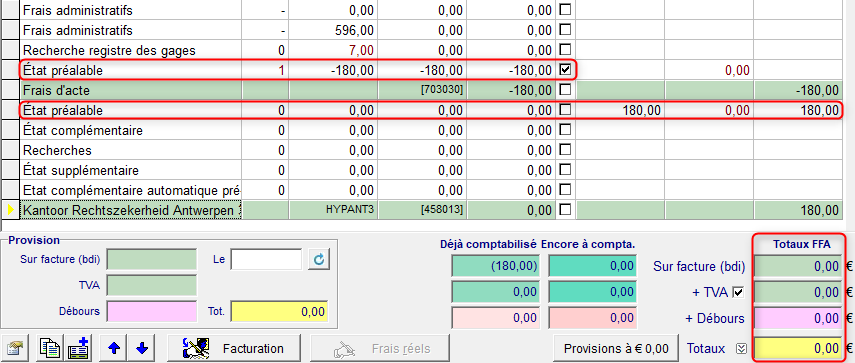Image resolution: width=855 pixels, height=363 pixels.
Task: Click the Encore à compta. header label
Action: pos(588,244)
